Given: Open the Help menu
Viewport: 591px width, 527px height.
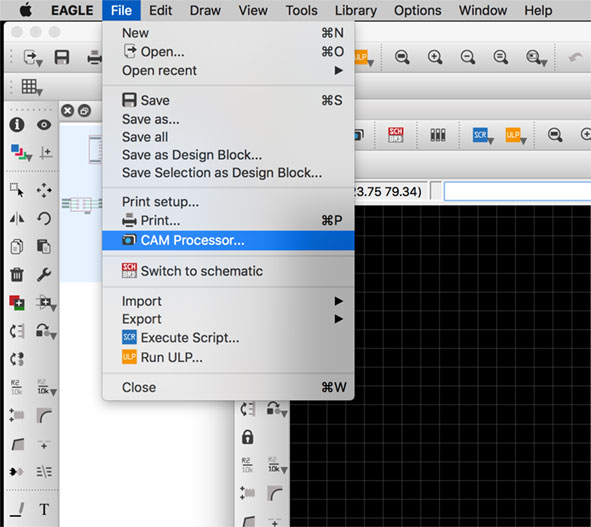Looking at the screenshot, I should pyautogui.click(x=538, y=10).
